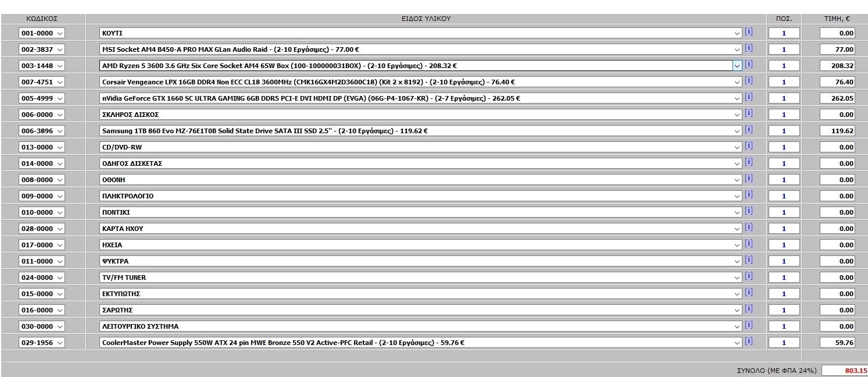Viewport: 868px width, 377px height.
Task: Edit quantity field for CoolerMaster Power Supply row
Action: [x=784, y=343]
